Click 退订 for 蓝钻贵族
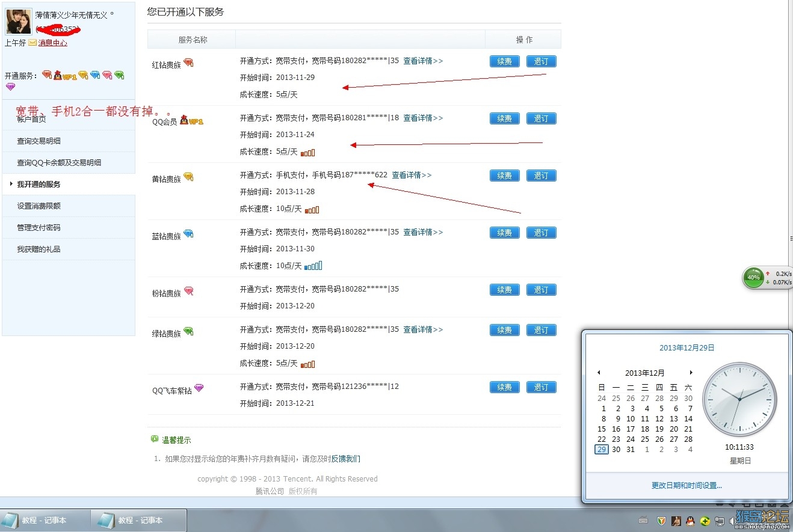The image size is (793, 532). coord(542,233)
